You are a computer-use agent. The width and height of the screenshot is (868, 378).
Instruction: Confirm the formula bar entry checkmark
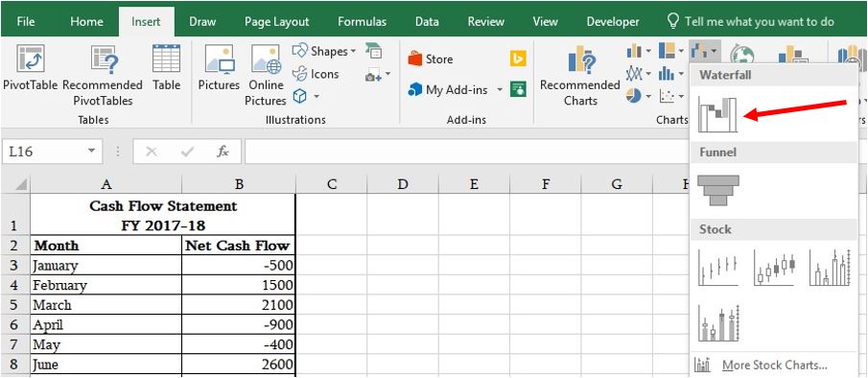[188, 151]
